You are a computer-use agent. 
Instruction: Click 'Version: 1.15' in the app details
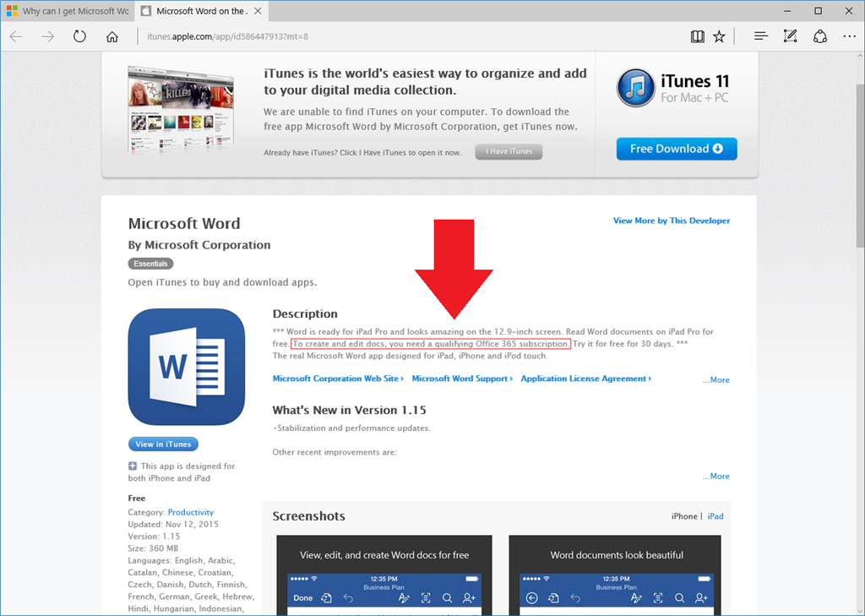(x=154, y=537)
